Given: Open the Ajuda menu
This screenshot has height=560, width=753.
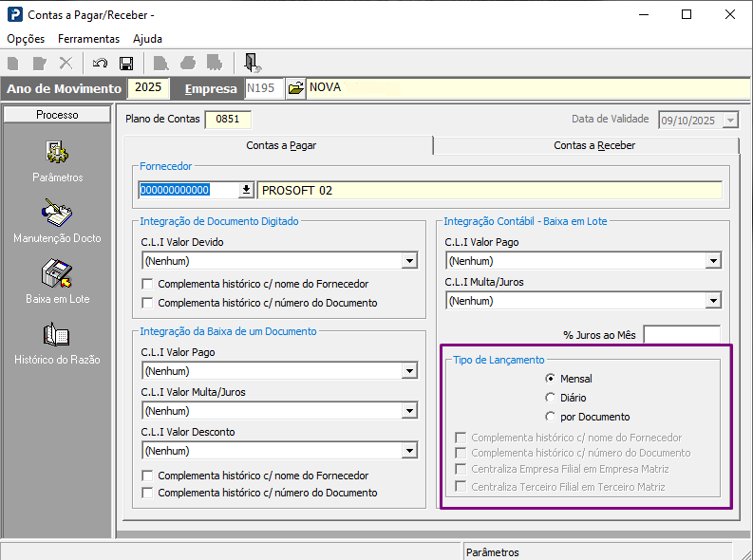Looking at the screenshot, I should click(x=147, y=39).
